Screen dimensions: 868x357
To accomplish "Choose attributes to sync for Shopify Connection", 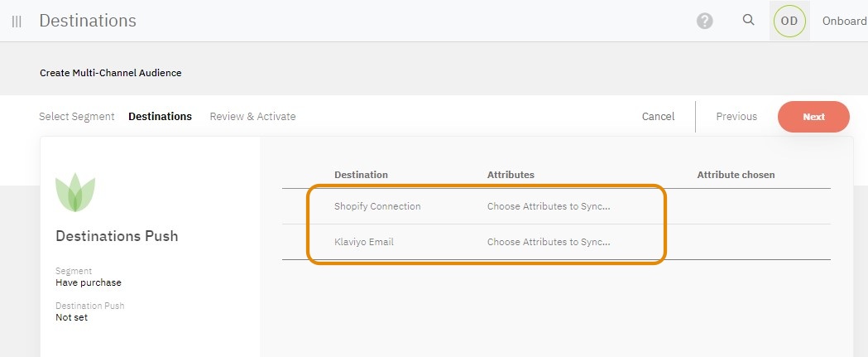I will pos(548,206).
